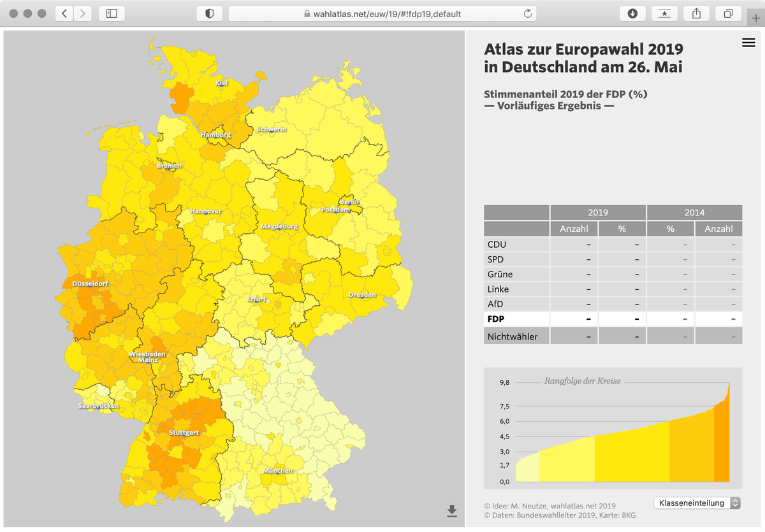This screenshot has width=765, height=532.
Task: Select the CDU row in table
Action: 516,245
